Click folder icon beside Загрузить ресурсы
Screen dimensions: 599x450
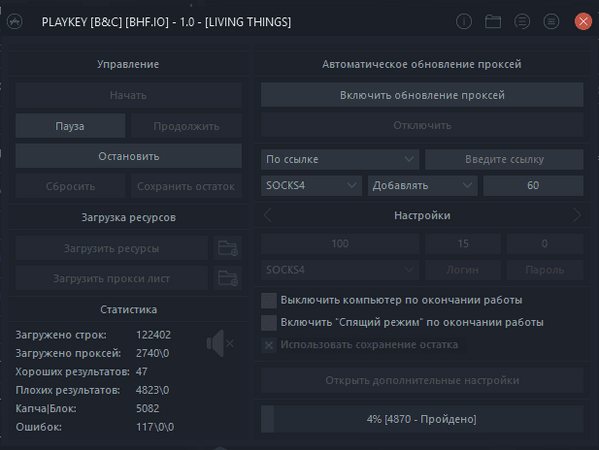[x=228, y=248]
